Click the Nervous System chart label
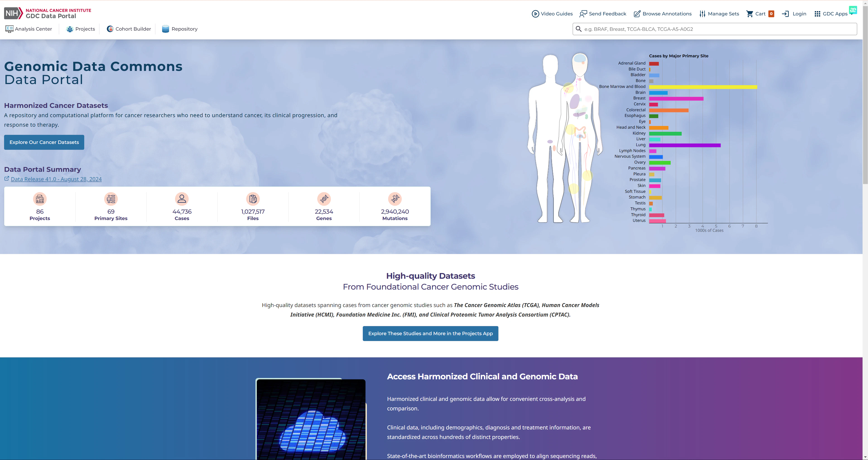Image resolution: width=868 pixels, height=460 pixels. pyautogui.click(x=630, y=157)
